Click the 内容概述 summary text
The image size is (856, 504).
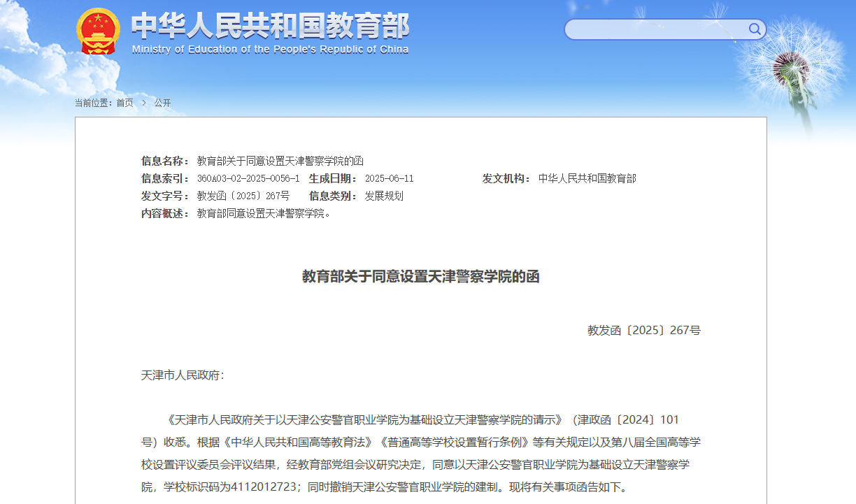coord(264,213)
